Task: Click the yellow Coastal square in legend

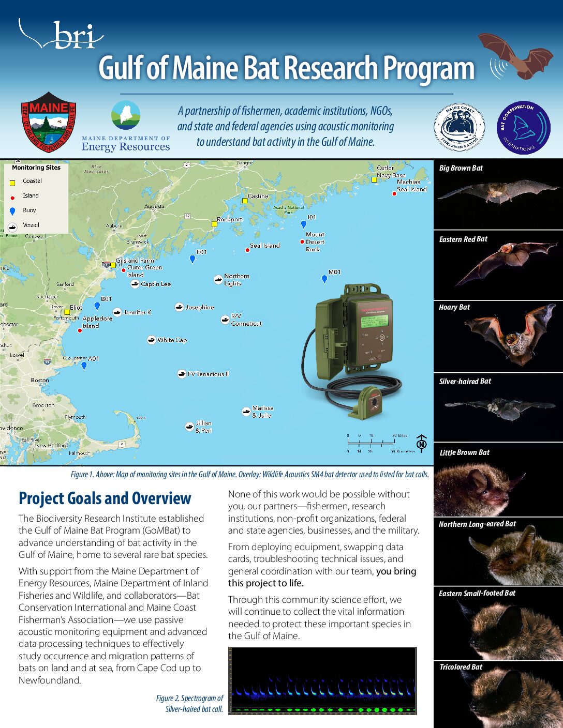Action: point(12,183)
